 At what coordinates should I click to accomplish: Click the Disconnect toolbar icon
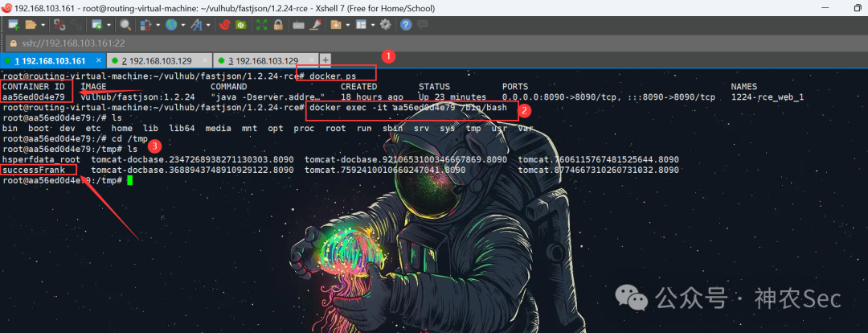pyautogui.click(x=59, y=25)
